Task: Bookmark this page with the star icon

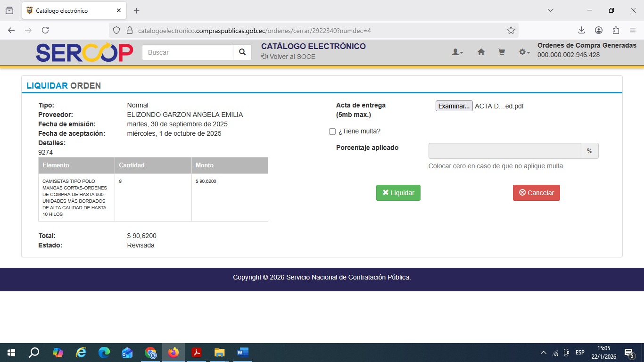Action: pyautogui.click(x=511, y=30)
